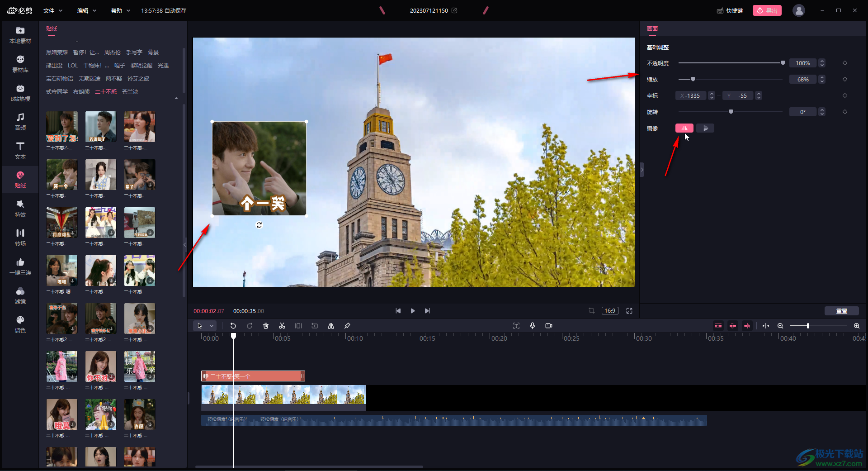Select the 二十不惑 sticker category
The image size is (868, 471).
(x=106, y=92)
